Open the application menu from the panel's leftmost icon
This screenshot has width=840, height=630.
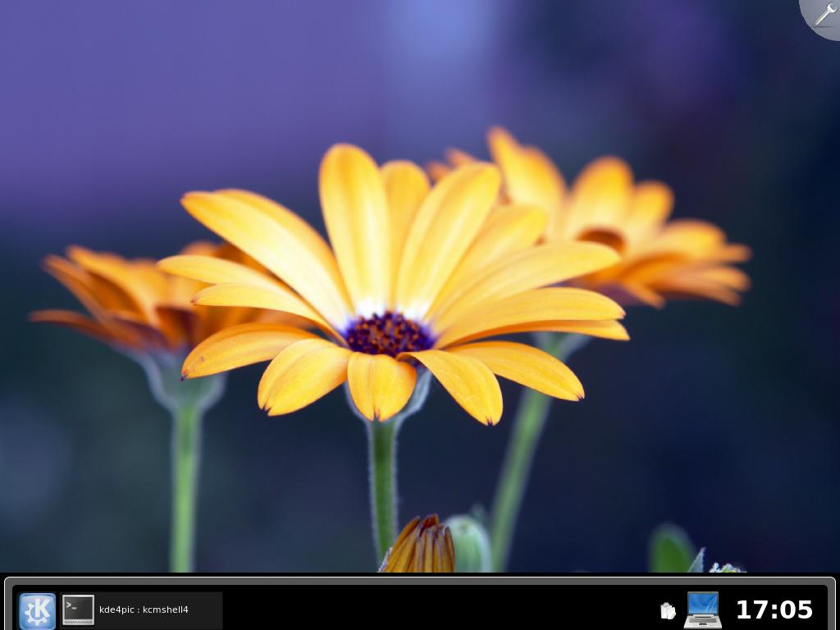pos(37,610)
